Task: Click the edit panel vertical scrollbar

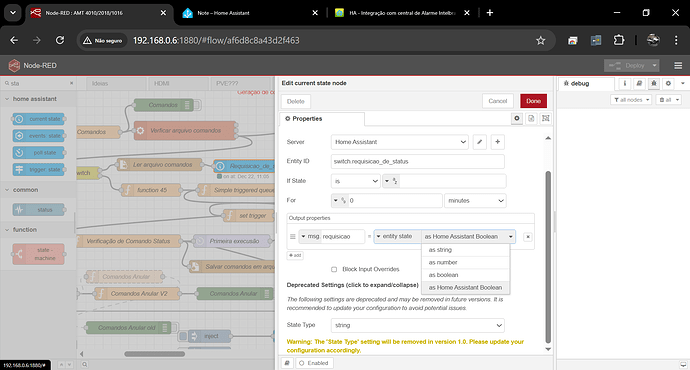Action: [x=548, y=256]
